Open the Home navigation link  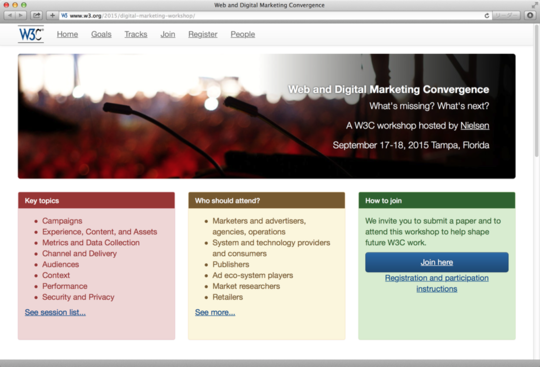pyautogui.click(x=67, y=34)
